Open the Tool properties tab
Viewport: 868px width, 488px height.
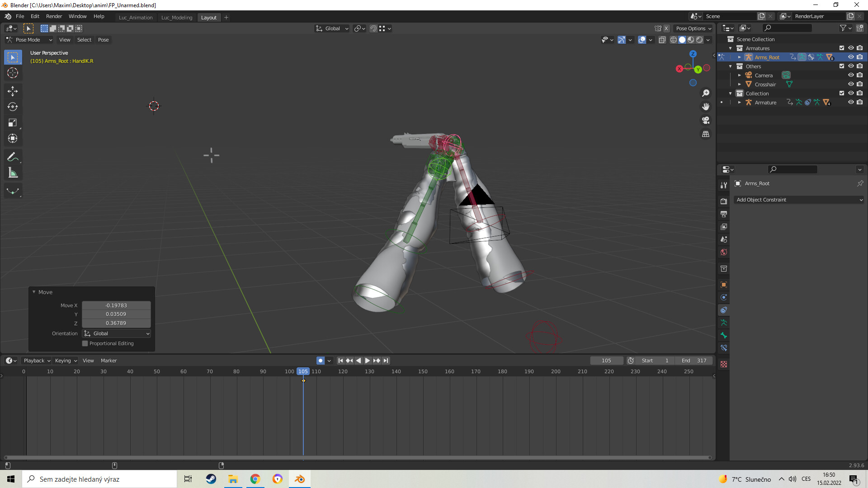(x=724, y=185)
